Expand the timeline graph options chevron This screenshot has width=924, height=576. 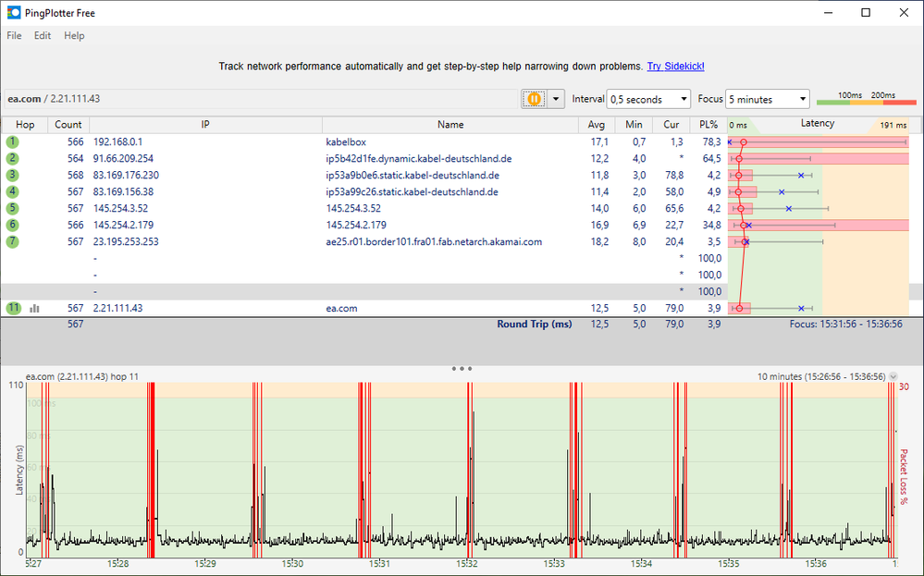click(893, 377)
